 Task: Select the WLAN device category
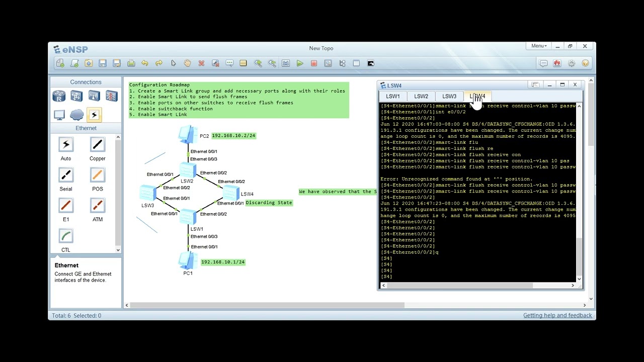point(94,96)
